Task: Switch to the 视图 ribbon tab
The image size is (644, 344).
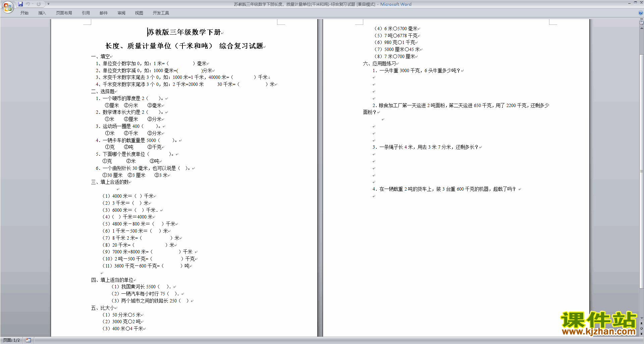Action: 139,13
